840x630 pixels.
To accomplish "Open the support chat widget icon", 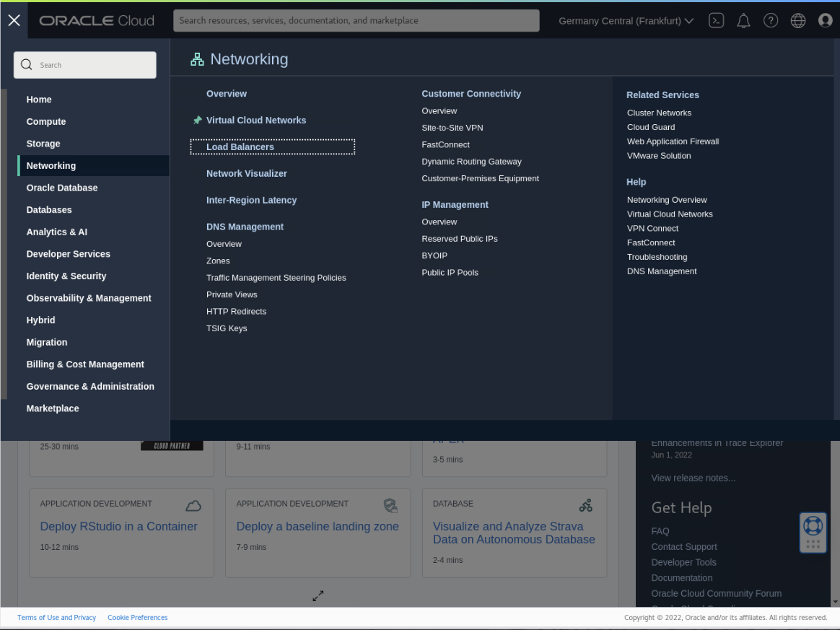I will (813, 533).
